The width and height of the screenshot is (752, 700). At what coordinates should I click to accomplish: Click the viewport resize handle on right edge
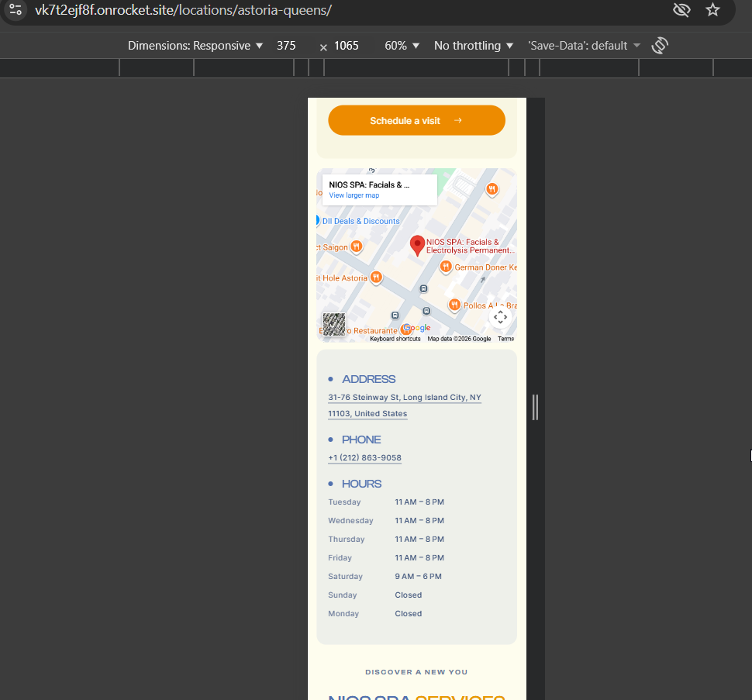click(535, 407)
